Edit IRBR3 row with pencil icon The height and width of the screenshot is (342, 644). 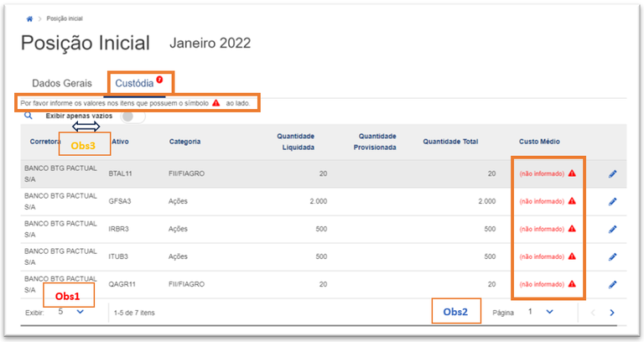tap(612, 229)
